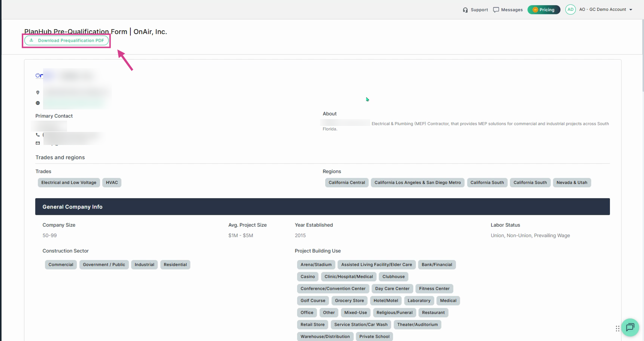Click the Government / Public sector tag

pos(104,265)
